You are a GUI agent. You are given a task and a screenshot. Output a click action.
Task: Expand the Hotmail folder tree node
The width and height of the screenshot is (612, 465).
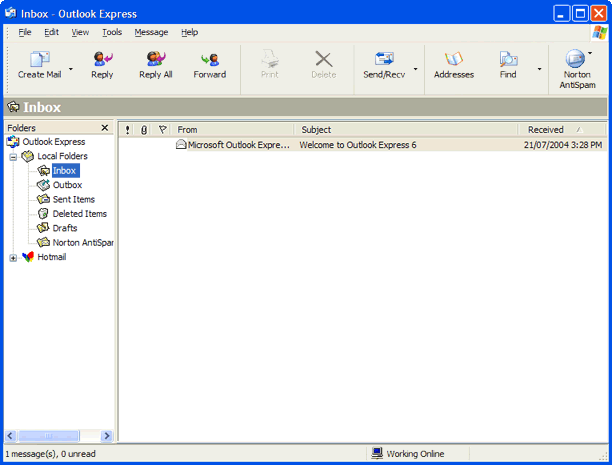13,257
